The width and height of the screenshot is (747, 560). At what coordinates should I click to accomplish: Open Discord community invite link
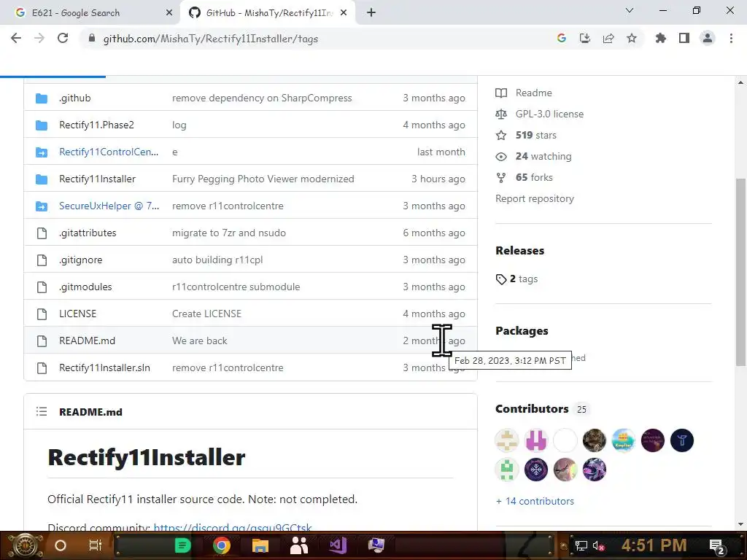point(233,528)
